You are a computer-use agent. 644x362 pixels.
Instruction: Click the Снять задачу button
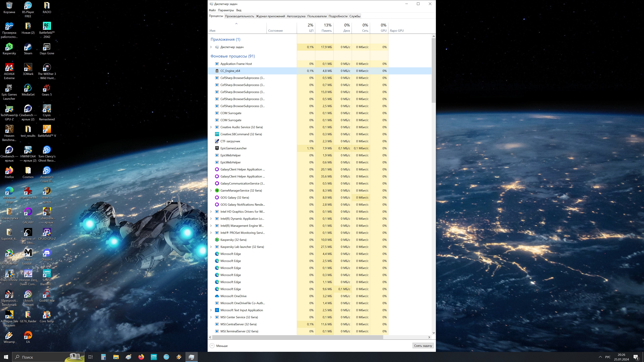coord(423,346)
